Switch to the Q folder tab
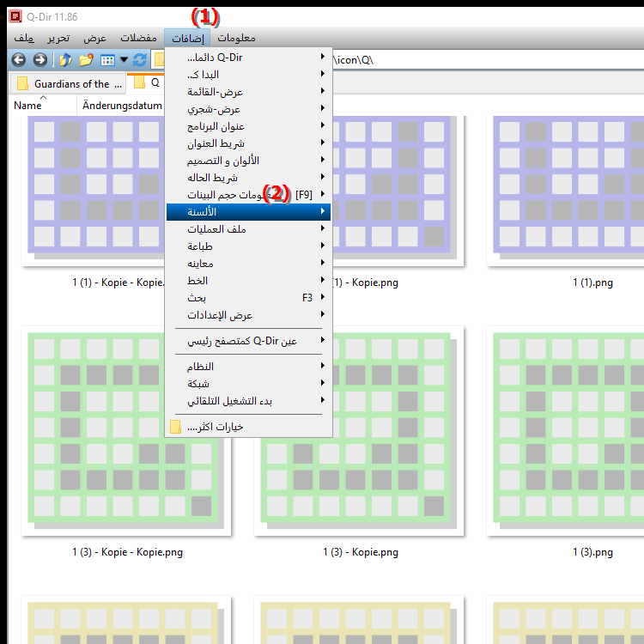The image size is (644, 644). coord(146,82)
